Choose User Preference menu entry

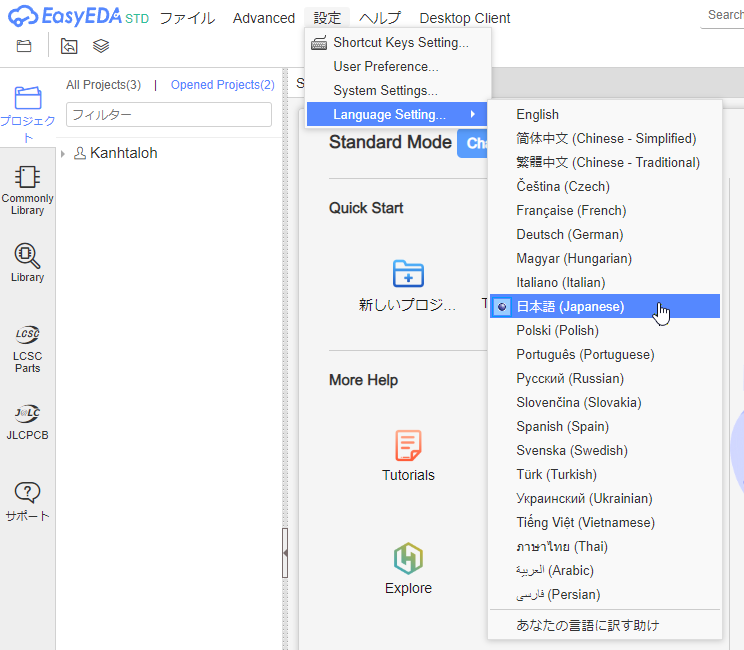pyautogui.click(x=399, y=66)
